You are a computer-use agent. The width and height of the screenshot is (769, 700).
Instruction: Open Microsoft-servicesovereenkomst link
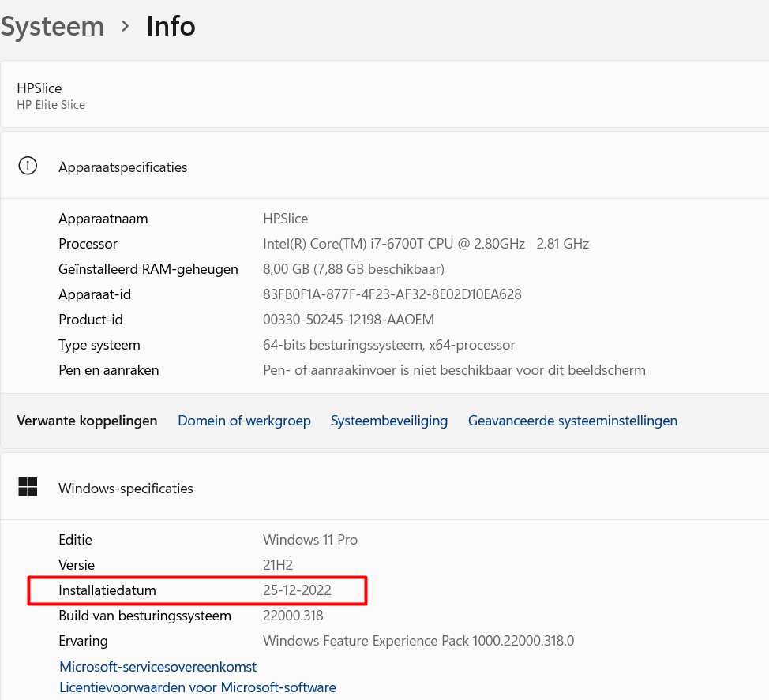[x=158, y=667]
